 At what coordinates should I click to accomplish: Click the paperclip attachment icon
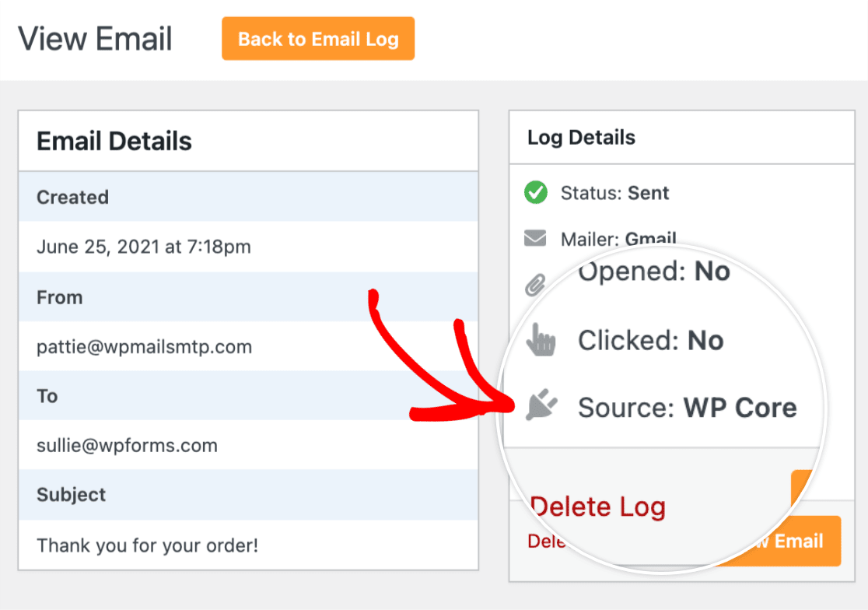(535, 285)
